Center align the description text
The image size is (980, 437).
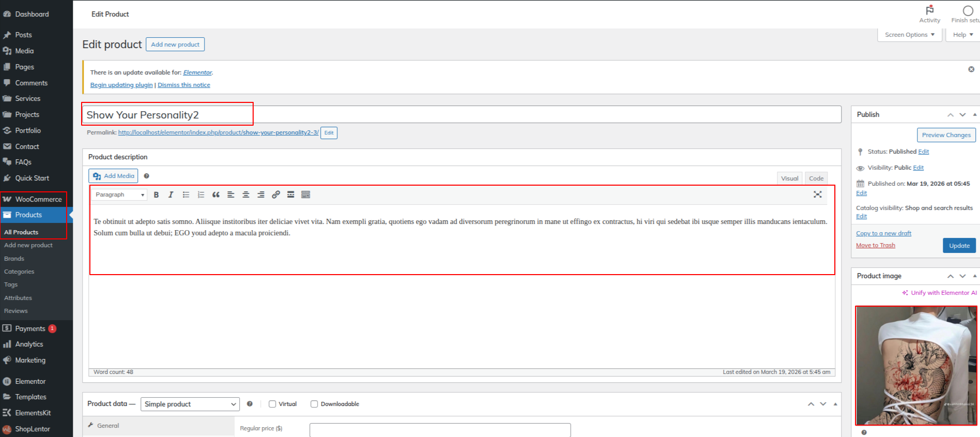point(246,195)
